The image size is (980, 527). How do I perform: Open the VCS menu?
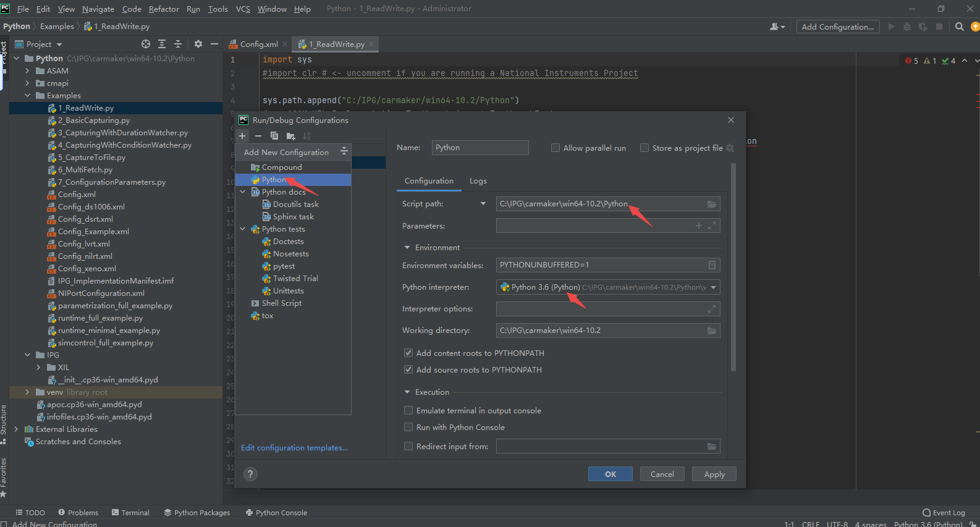(x=243, y=9)
